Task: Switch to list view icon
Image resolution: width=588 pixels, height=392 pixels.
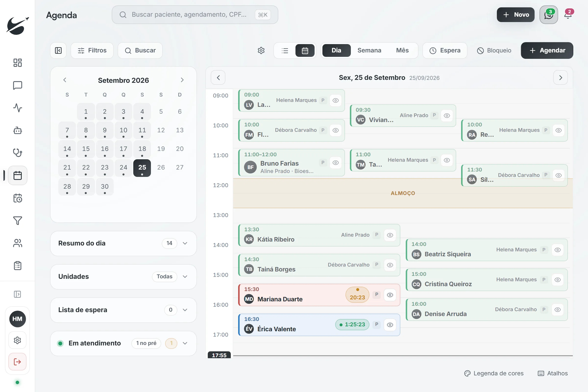Action: [285, 50]
